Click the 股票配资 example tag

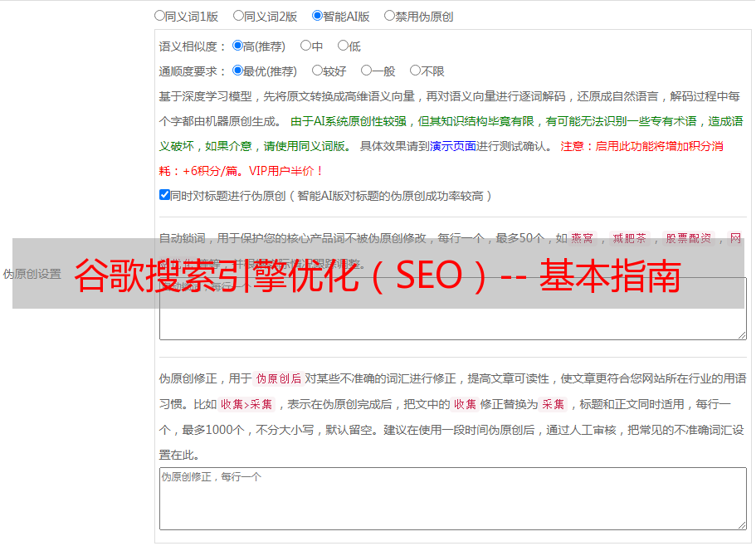click(x=689, y=238)
